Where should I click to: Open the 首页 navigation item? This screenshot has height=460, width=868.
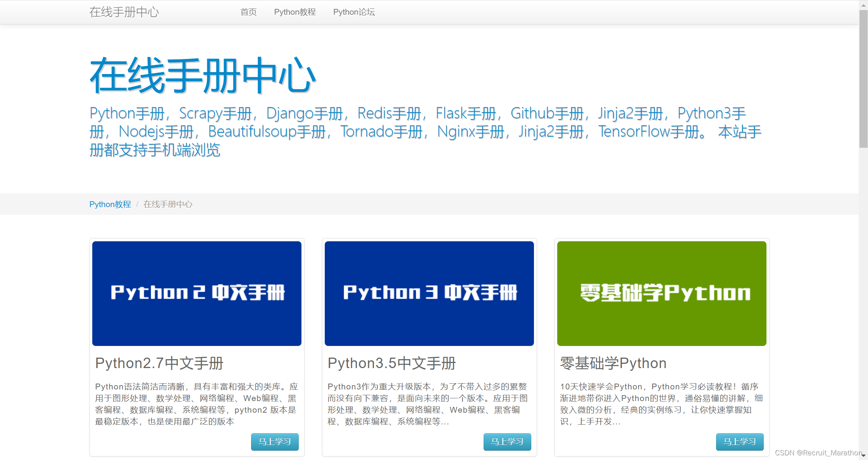point(248,12)
